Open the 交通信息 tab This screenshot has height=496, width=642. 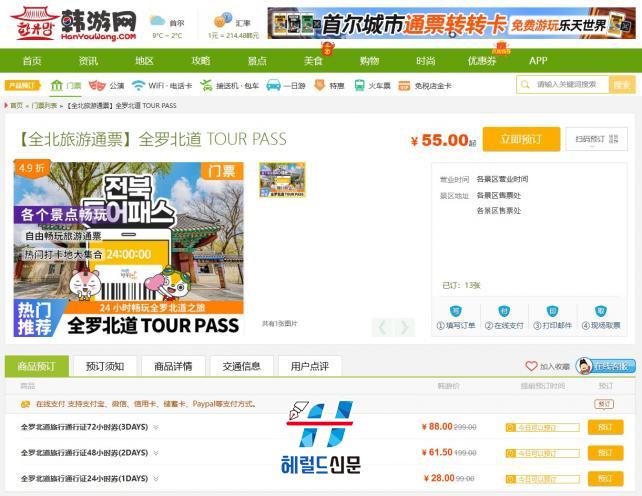[x=241, y=366]
